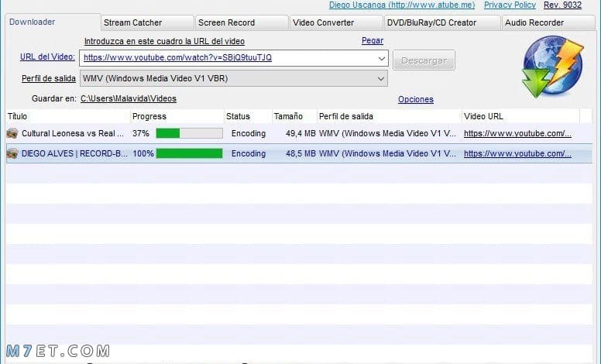This screenshot has height=364, width=601.
Task: Click the 100% progress bar
Action: [189, 153]
